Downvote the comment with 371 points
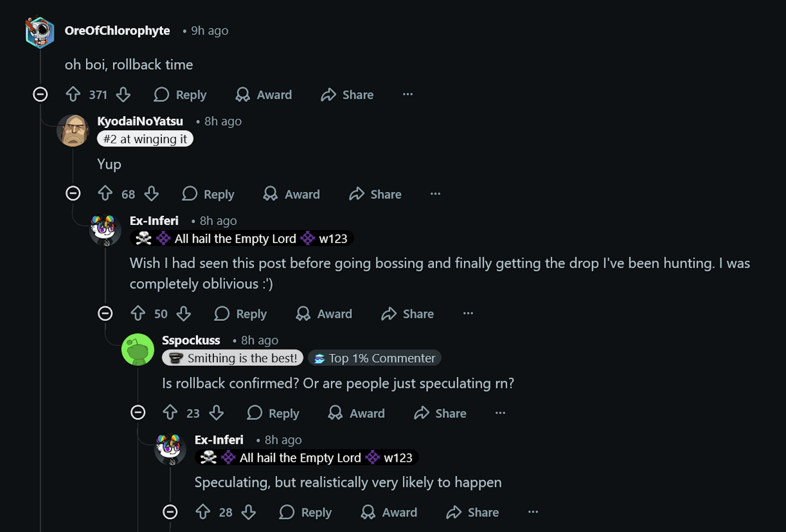The height and width of the screenshot is (532, 786). click(x=123, y=95)
